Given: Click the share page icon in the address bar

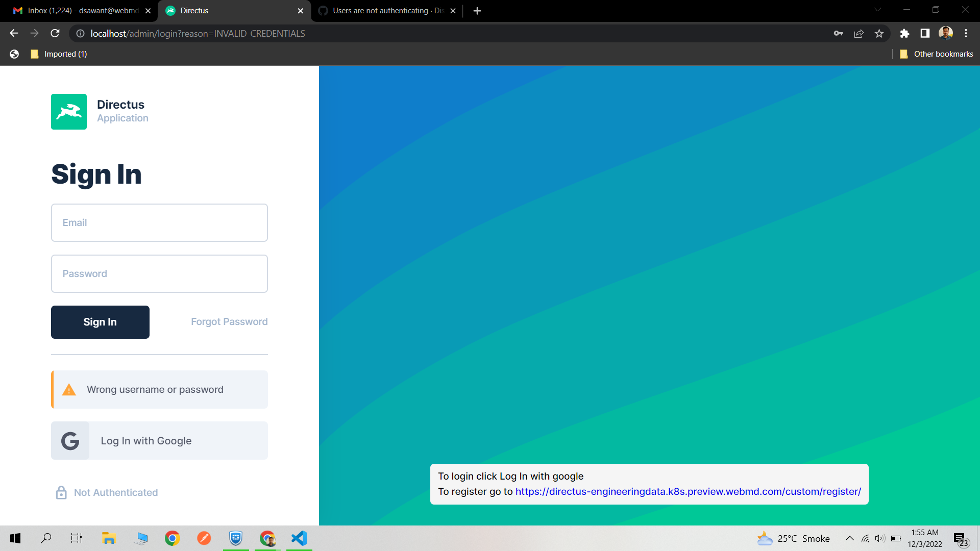Looking at the screenshot, I should point(859,34).
